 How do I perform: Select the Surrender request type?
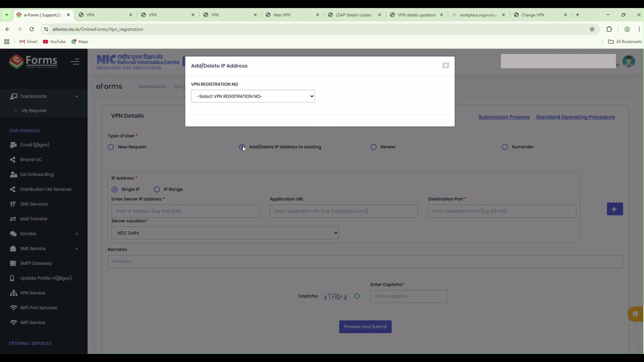pyautogui.click(x=505, y=147)
